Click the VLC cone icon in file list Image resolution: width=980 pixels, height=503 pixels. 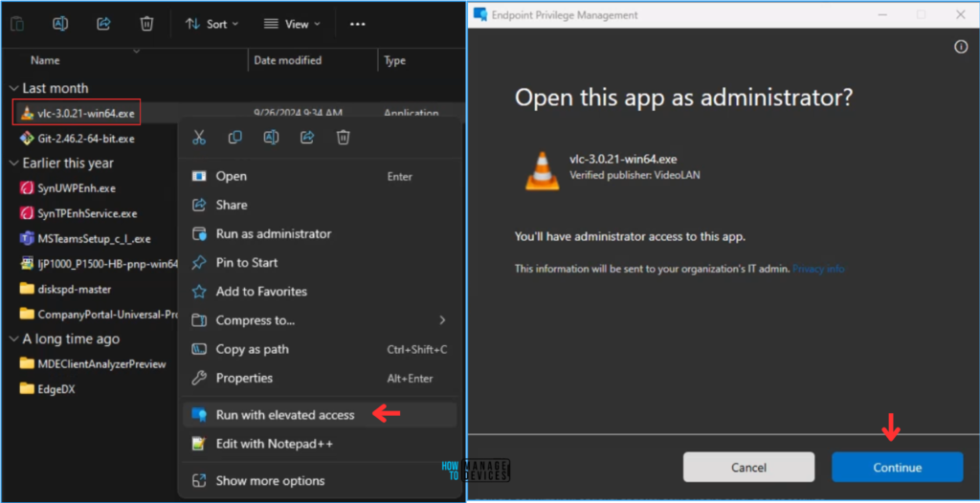pos(27,113)
